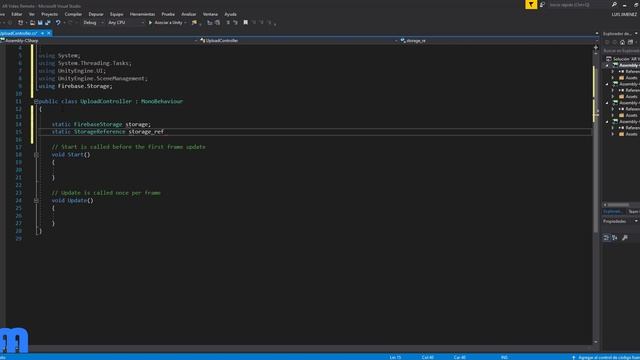Click the Solution Explorer search field
The height and width of the screenshot is (360, 640).
621,51
